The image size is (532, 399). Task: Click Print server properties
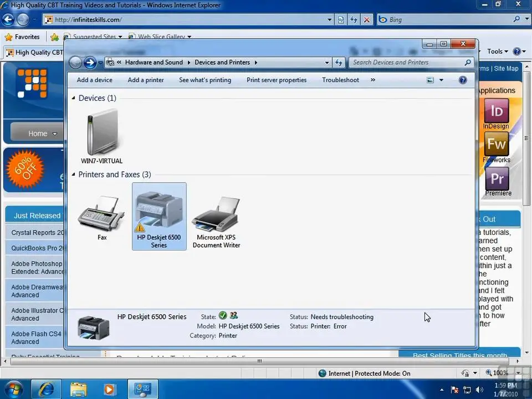click(x=277, y=80)
